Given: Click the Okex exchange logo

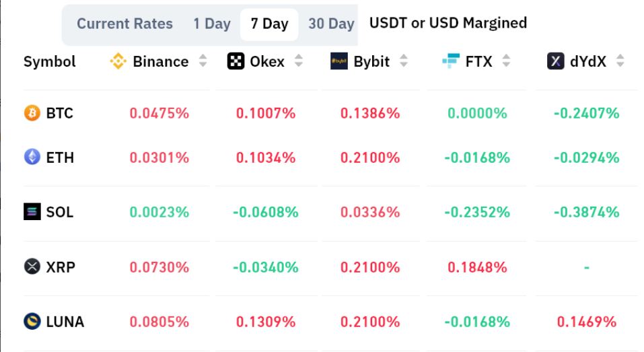Looking at the screenshot, I should 236,62.
